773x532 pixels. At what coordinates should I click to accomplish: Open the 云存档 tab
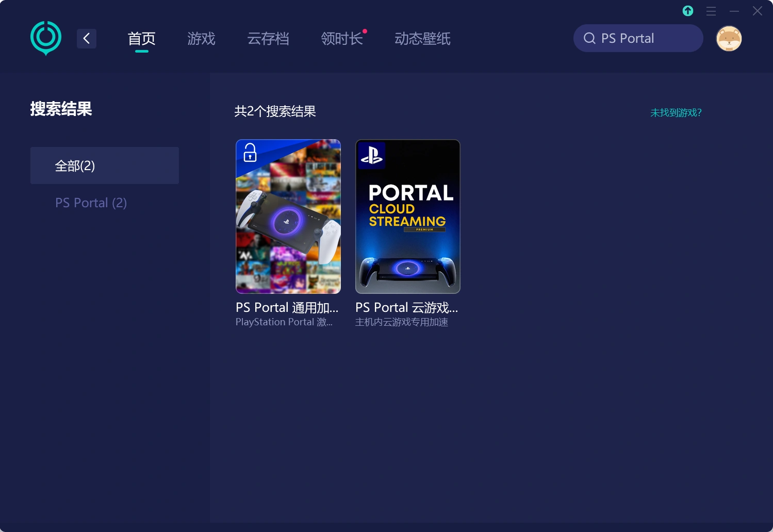(x=268, y=39)
